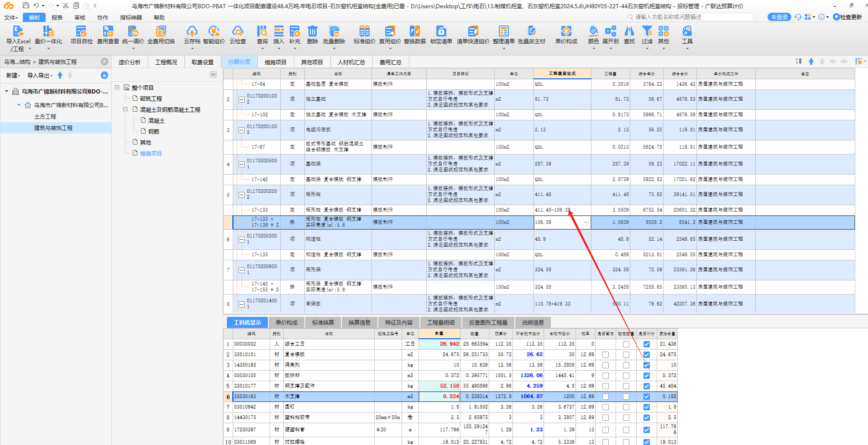Uncheck 是否计价 for 复合模板 row
Viewport: 868px width, 445px height.
point(647,355)
